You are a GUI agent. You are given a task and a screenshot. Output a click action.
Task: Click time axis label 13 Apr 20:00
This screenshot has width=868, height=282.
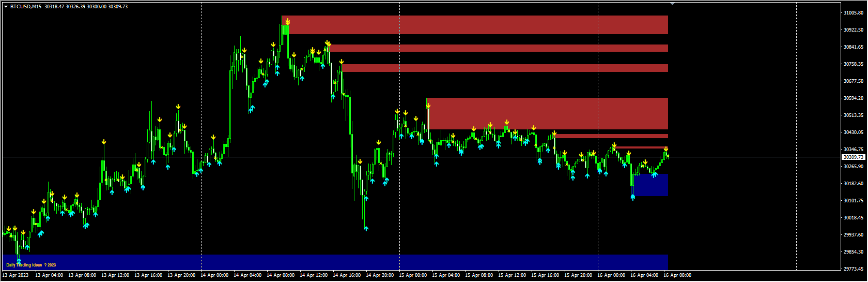point(181,275)
